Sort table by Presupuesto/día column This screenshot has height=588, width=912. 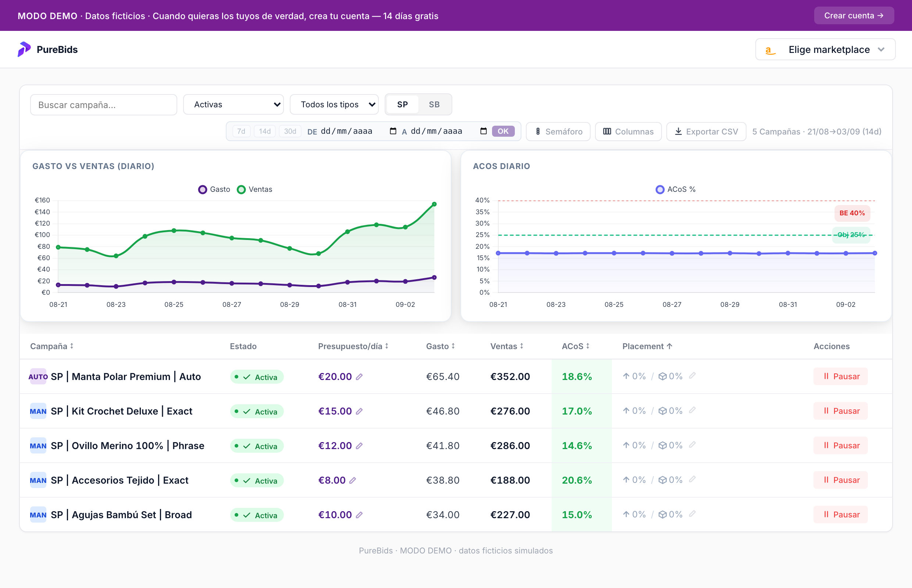353,346
